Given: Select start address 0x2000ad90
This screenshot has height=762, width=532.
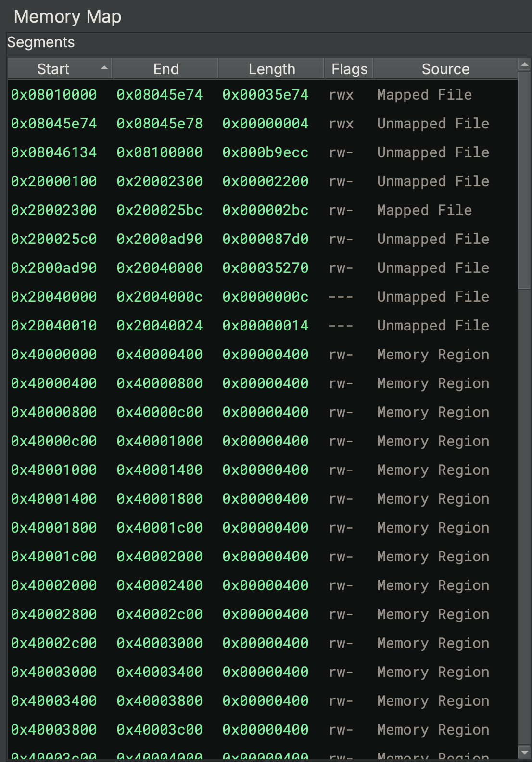Looking at the screenshot, I should 54,268.
